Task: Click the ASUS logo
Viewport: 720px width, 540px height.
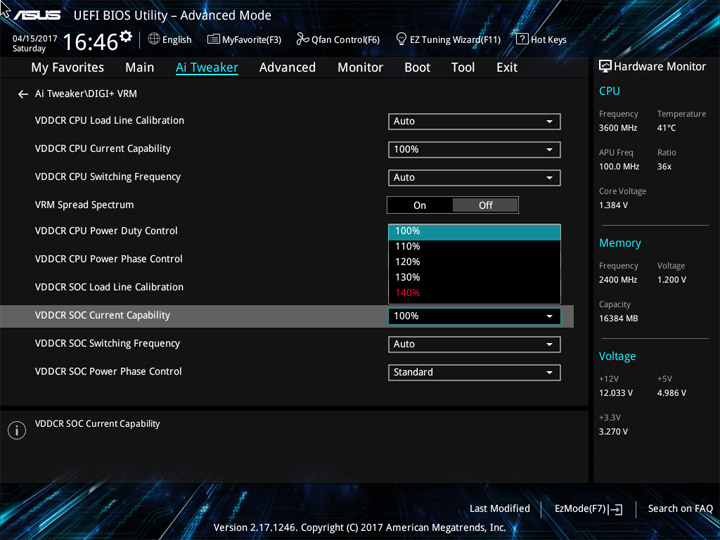Action: pyautogui.click(x=37, y=15)
